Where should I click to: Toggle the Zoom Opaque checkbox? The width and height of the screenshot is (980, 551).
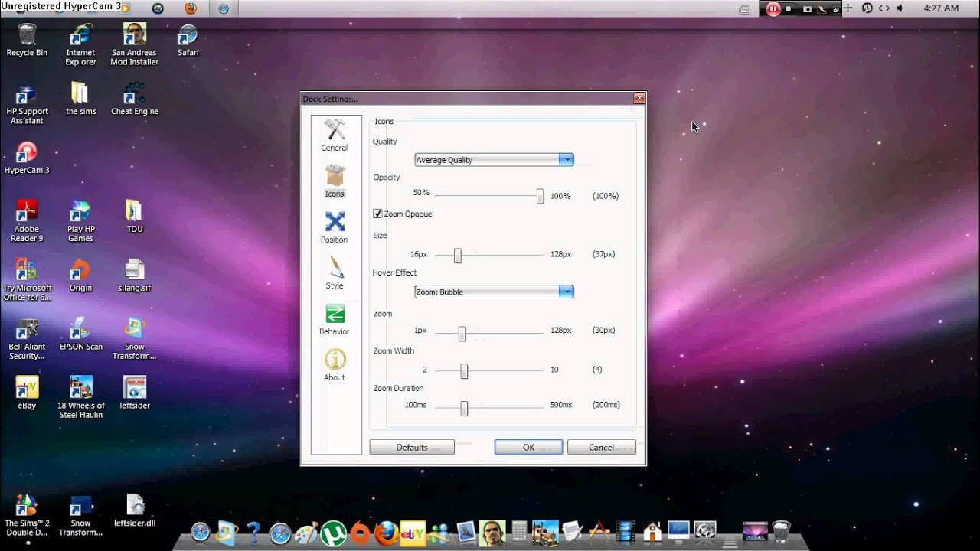coord(377,214)
